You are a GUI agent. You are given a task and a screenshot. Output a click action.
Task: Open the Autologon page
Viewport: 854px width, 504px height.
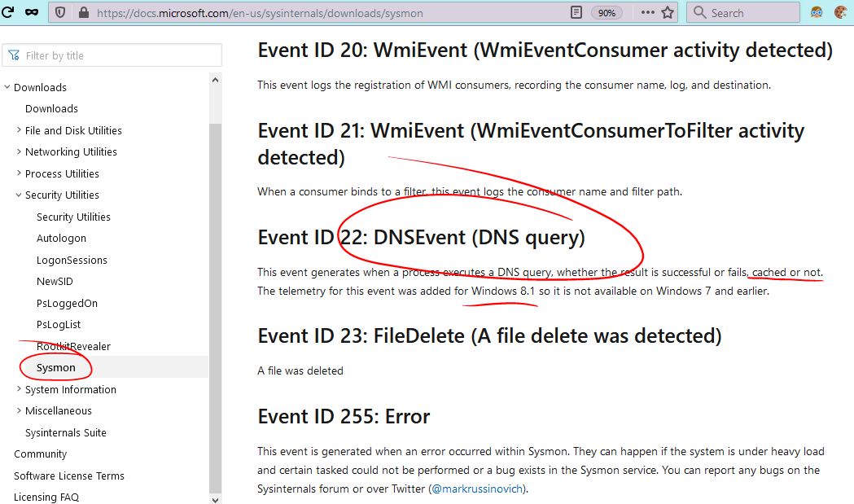61,238
